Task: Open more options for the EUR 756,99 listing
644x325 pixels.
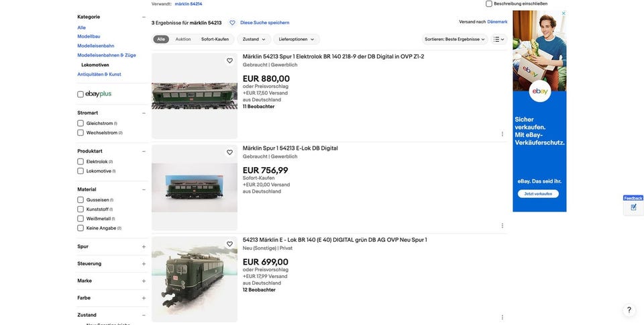Action: [x=502, y=226]
